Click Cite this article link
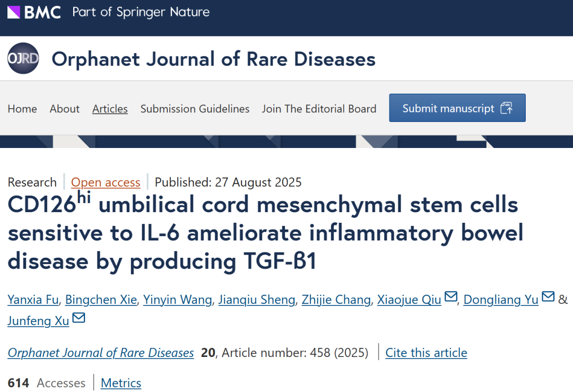 click(x=426, y=353)
